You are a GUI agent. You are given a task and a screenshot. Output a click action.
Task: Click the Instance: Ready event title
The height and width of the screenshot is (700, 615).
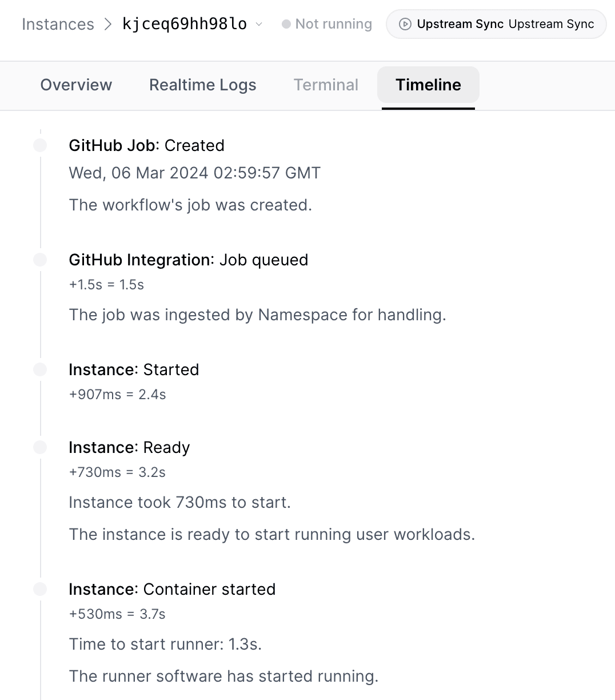click(129, 447)
